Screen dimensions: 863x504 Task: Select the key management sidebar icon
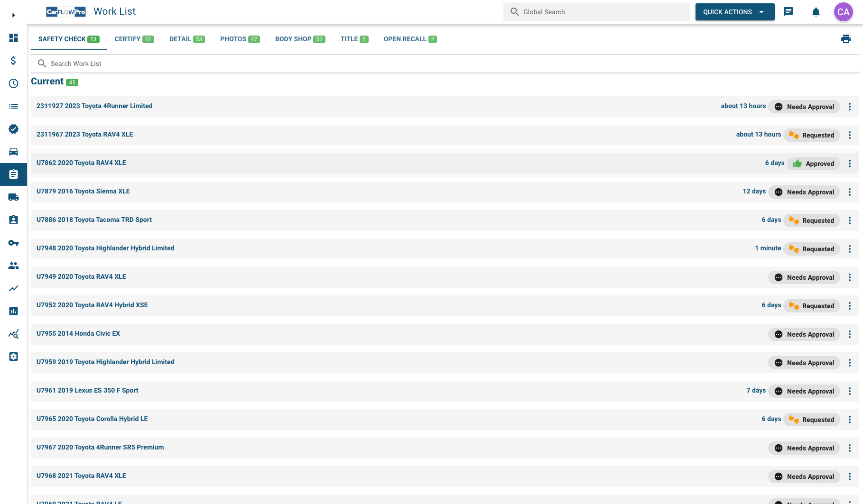coord(13,243)
